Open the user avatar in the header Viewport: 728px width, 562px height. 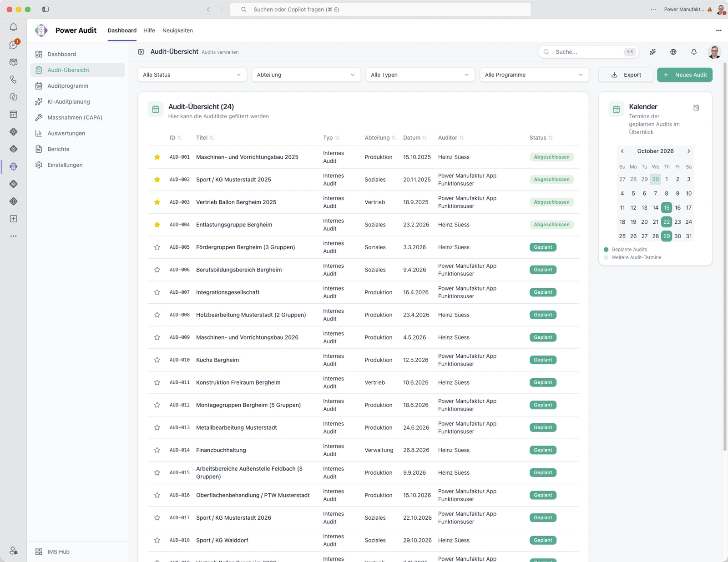pyautogui.click(x=714, y=52)
